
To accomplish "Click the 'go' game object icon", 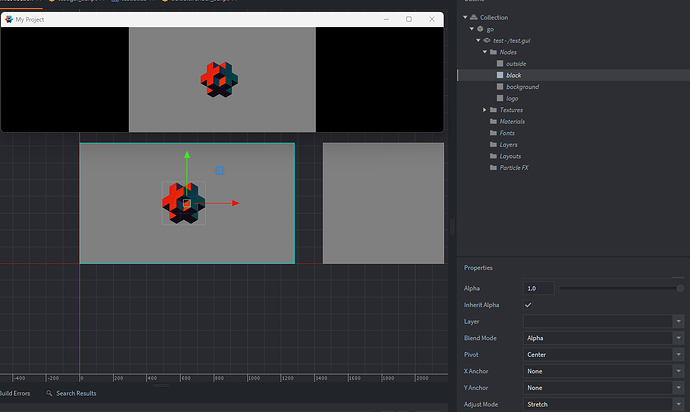I will tap(479, 29).
